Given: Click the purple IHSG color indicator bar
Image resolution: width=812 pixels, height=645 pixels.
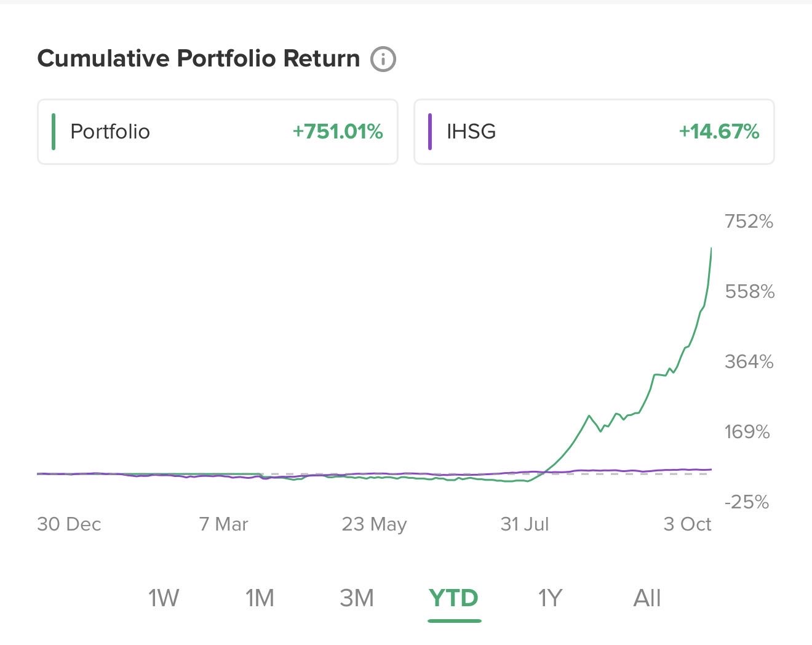Looking at the screenshot, I should [x=430, y=132].
